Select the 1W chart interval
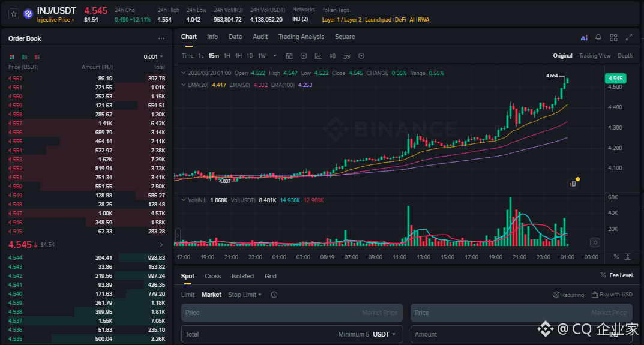The image size is (644, 345). (262, 55)
